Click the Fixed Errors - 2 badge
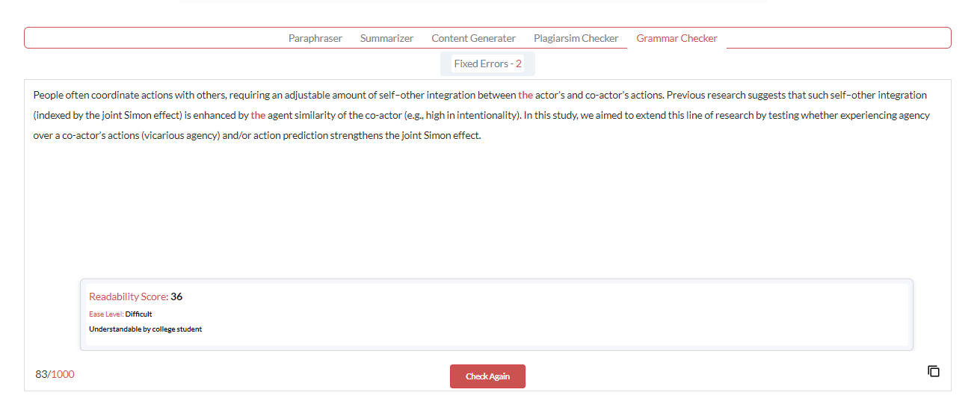The image size is (980, 407). 487,63
